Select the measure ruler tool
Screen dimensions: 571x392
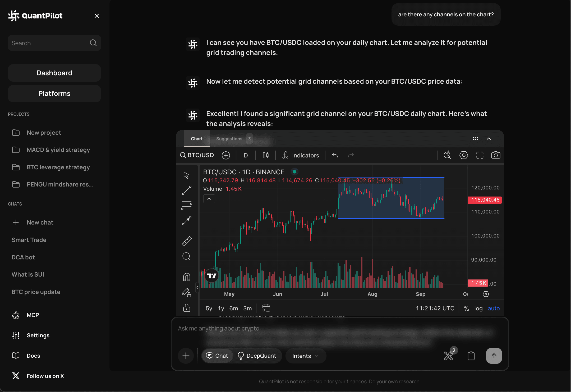click(x=186, y=241)
